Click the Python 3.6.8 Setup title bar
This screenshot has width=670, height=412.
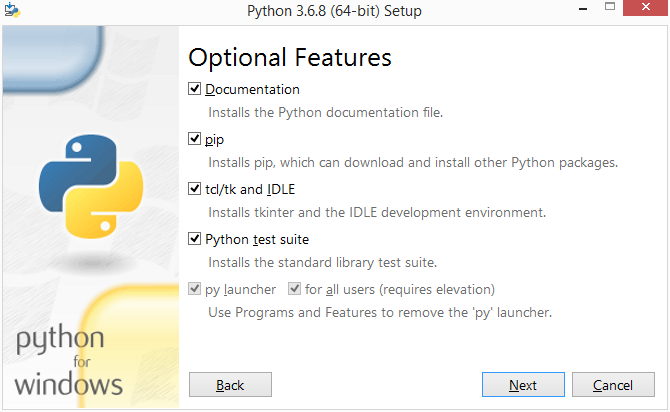coord(334,11)
